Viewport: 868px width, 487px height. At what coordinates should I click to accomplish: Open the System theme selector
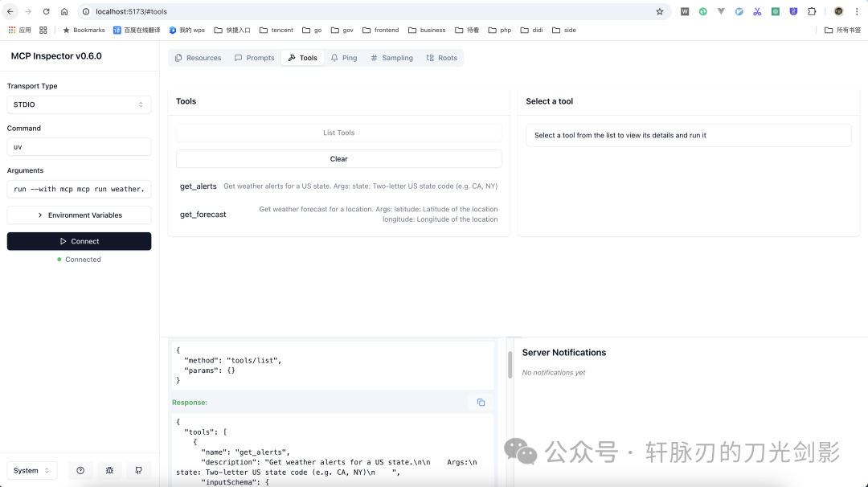pyautogui.click(x=32, y=470)
